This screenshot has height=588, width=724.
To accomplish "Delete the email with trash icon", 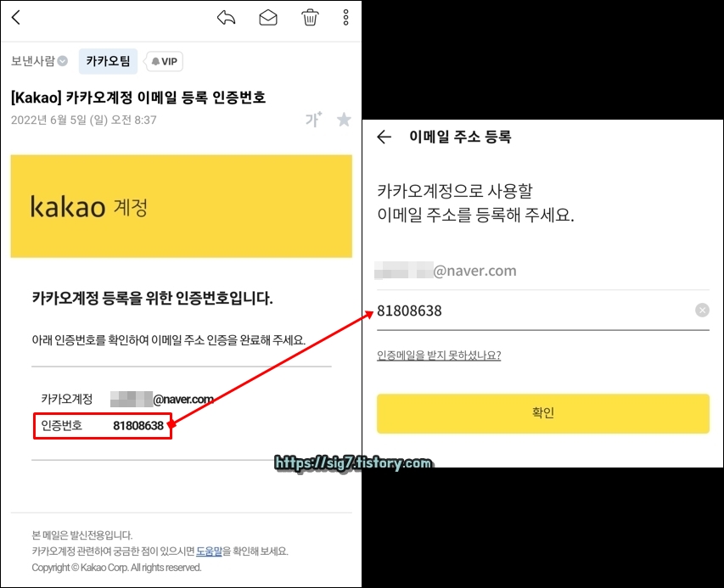I will (x=310, y=18).
